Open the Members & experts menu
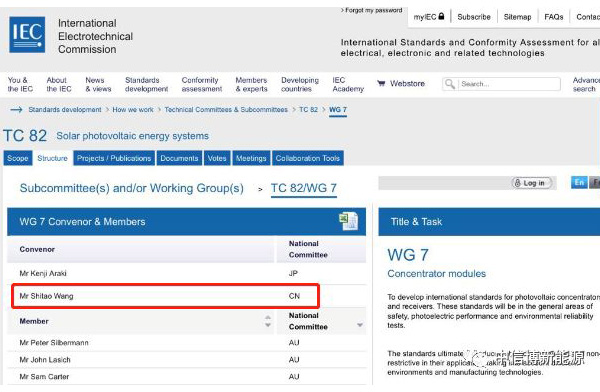The height and width of the screenshot is (392, 600). coord(251,84)
